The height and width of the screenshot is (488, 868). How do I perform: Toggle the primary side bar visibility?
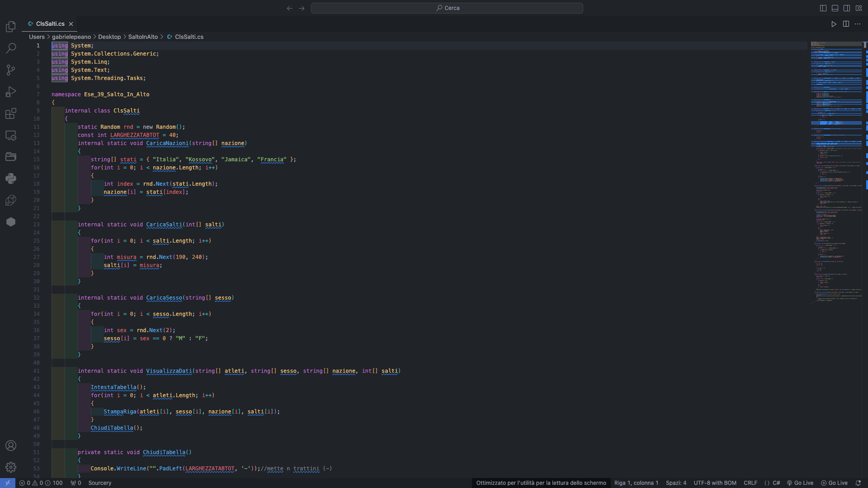click(823, 8)
